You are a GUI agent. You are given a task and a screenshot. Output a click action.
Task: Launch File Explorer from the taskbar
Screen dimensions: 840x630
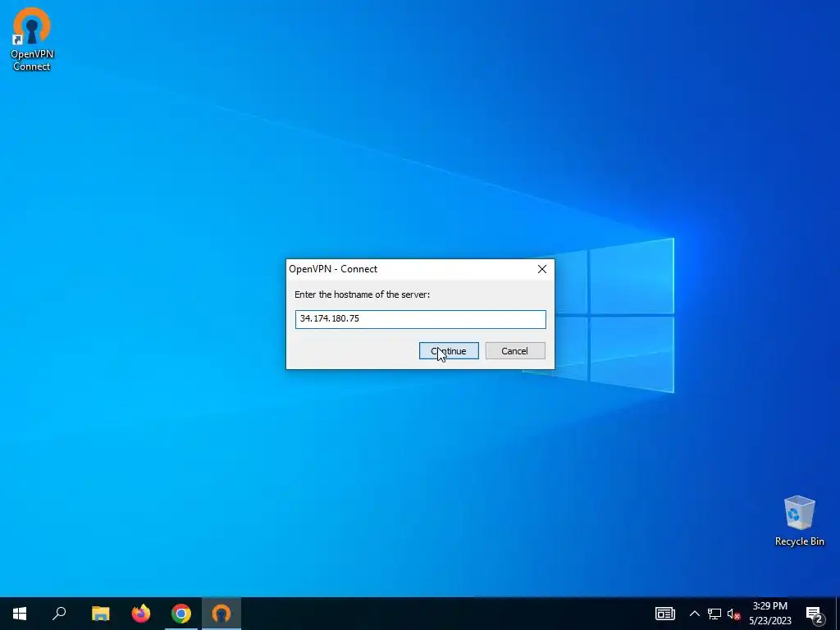[100, 614]
